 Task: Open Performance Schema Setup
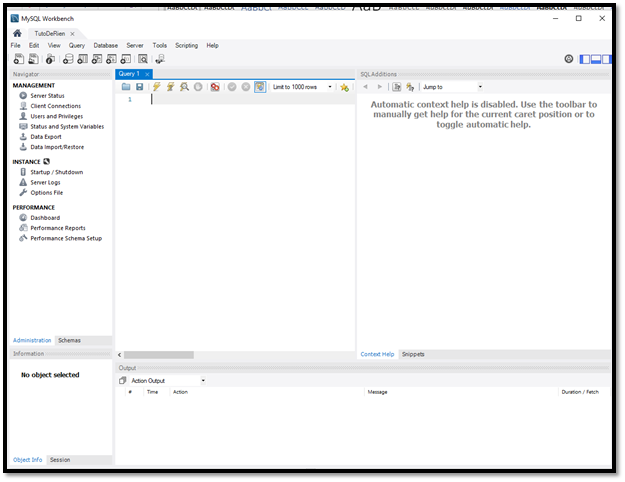(x=66, y=238)
